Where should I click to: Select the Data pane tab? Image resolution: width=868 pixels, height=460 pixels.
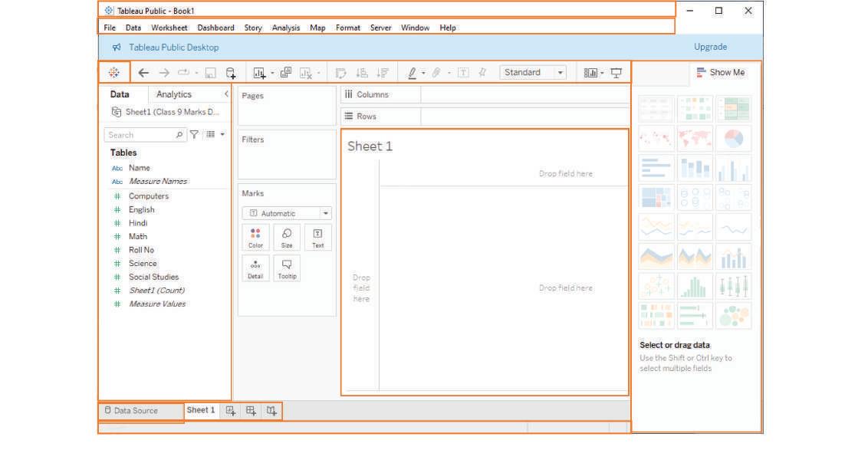pos(120,94)
